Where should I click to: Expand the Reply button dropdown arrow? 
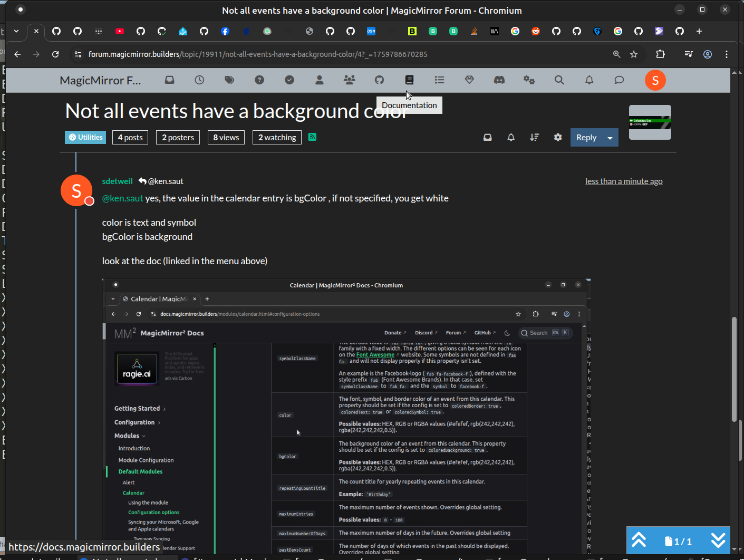[610, 138]
